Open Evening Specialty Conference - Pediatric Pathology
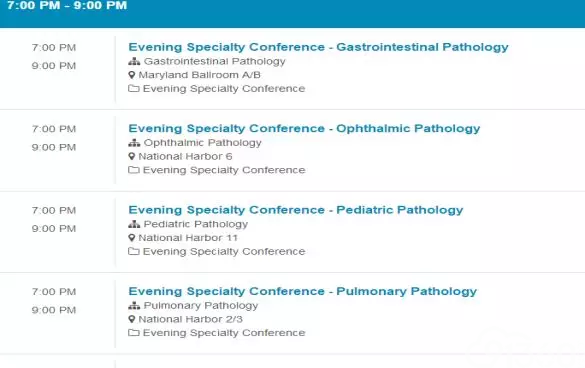 295,210
